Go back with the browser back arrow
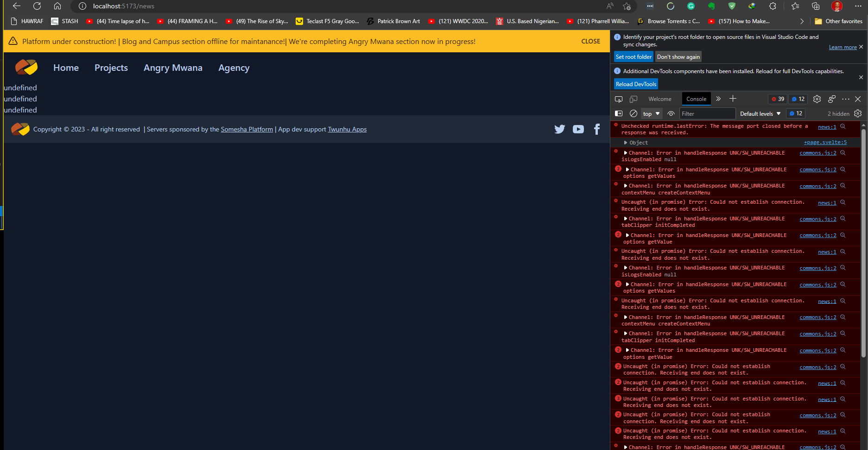 17,6
